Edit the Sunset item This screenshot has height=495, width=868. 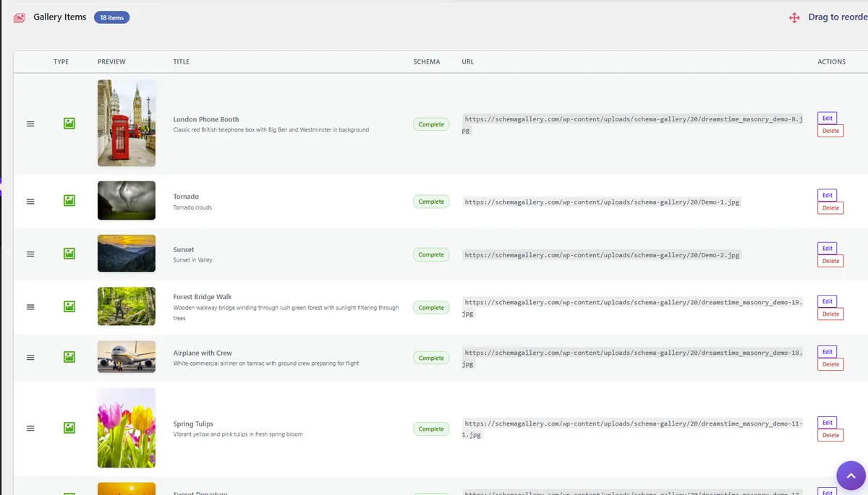pyautogui.click(x=827, y=248)
